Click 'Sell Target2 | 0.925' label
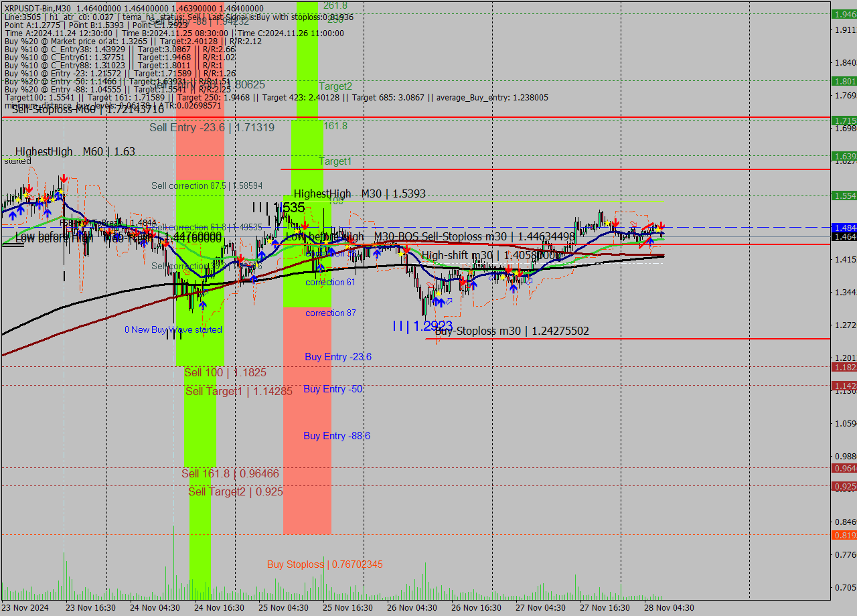The height and width of the screenshot is (616, 857). pyautogui.click(x=236, y=491)
